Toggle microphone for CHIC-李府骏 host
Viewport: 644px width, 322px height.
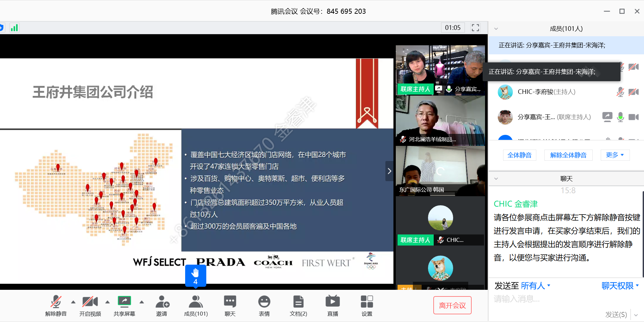coord(621,92)
